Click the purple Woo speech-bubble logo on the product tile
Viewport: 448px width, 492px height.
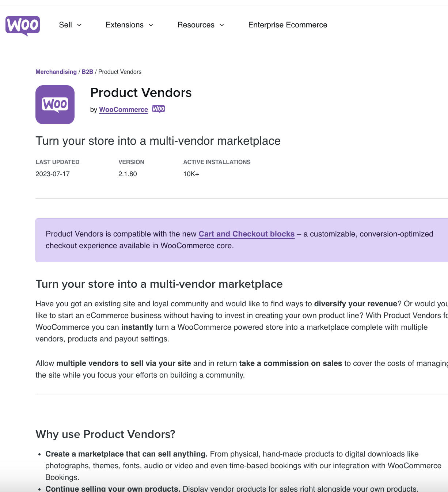[x=55, y=105]
